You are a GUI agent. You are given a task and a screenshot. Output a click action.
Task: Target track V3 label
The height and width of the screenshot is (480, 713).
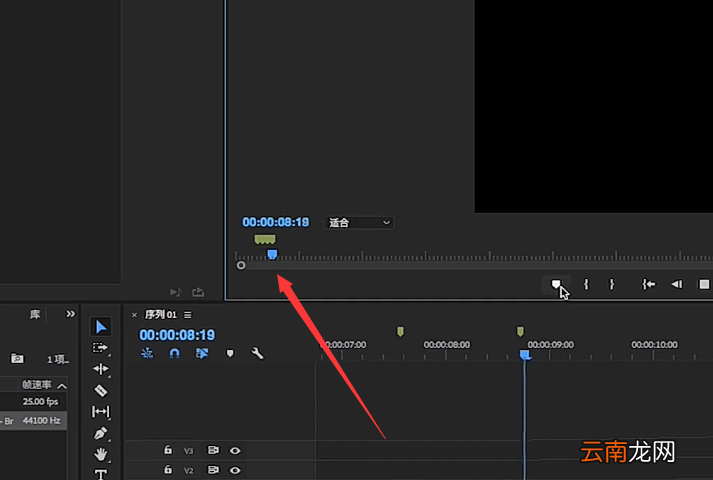coord(188,451)
